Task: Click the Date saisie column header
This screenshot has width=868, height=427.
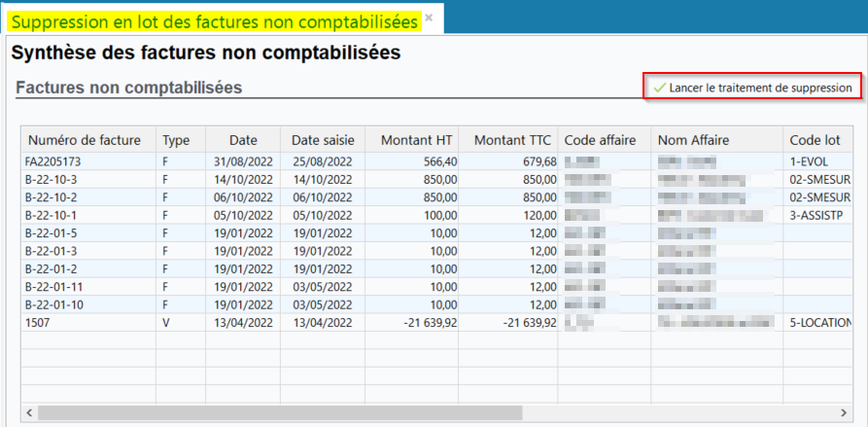Action: pyautogui.click(x=324, y=140)
